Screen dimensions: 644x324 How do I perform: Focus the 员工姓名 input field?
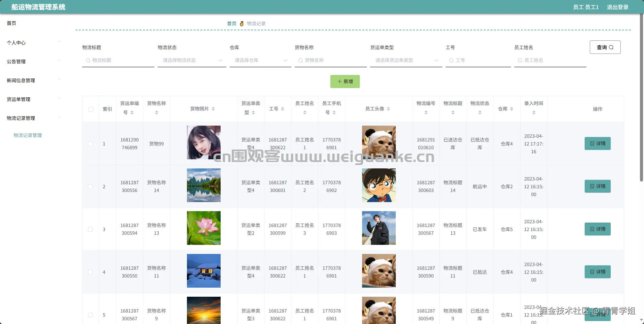tap(550, 61)
